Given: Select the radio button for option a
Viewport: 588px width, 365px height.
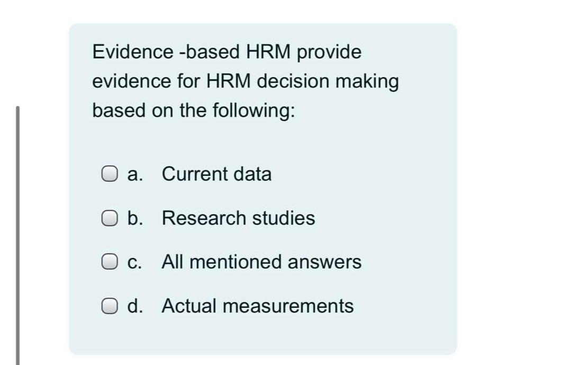Looking at the screenshot, I should (x=110, y=173).
